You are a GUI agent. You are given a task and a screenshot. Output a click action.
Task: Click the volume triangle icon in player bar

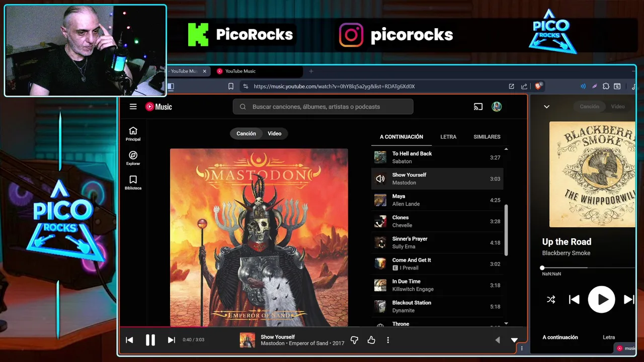click(x=498, y=340)
